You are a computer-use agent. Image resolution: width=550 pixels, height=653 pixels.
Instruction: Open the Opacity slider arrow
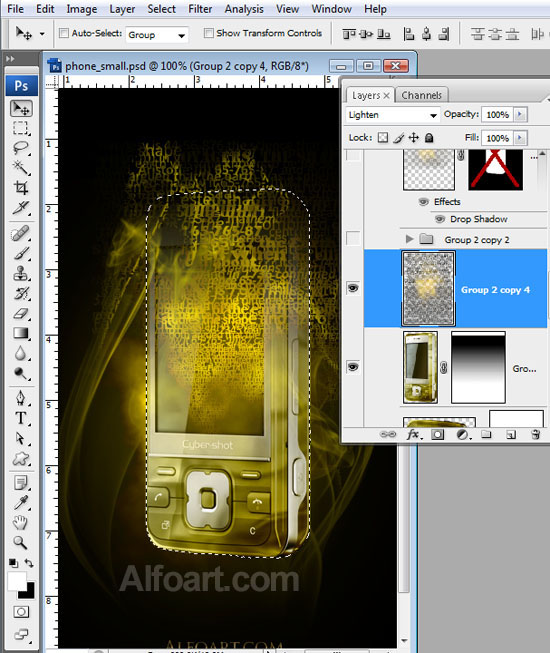coord(520,114)
